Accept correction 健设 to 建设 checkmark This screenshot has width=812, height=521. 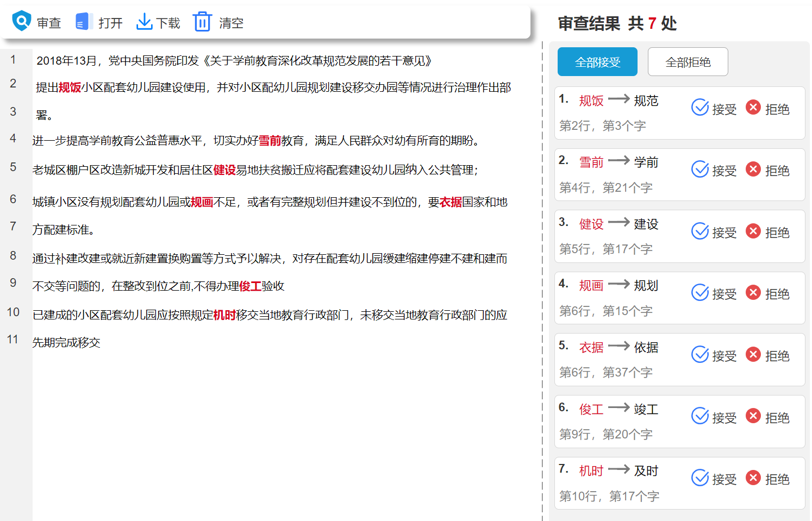pos(700,231)
